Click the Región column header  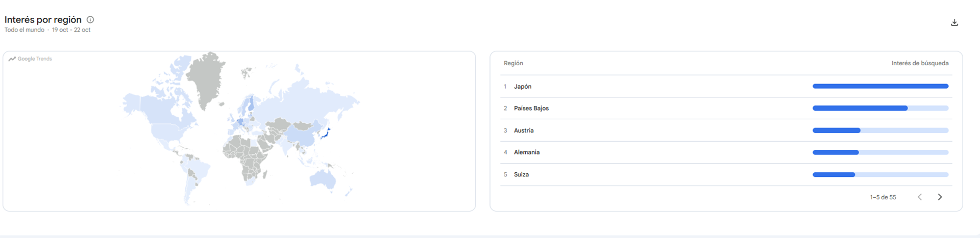pos(513,63)
